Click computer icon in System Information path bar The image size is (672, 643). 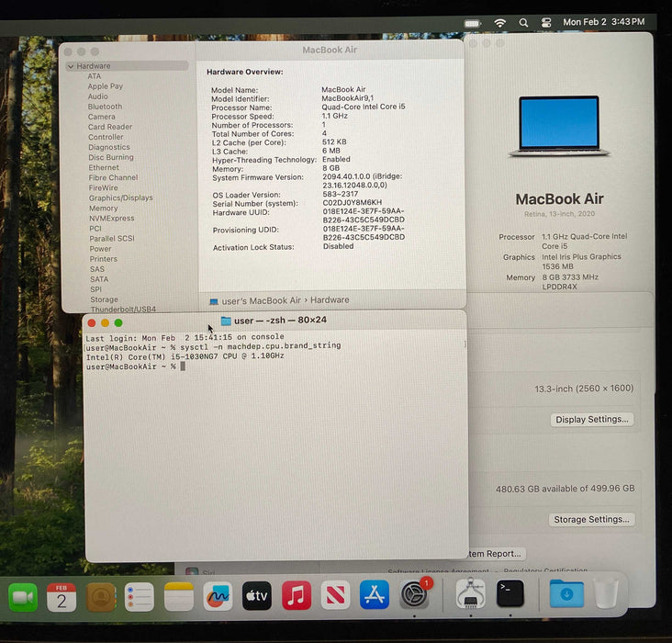click(x=213, y=301)
